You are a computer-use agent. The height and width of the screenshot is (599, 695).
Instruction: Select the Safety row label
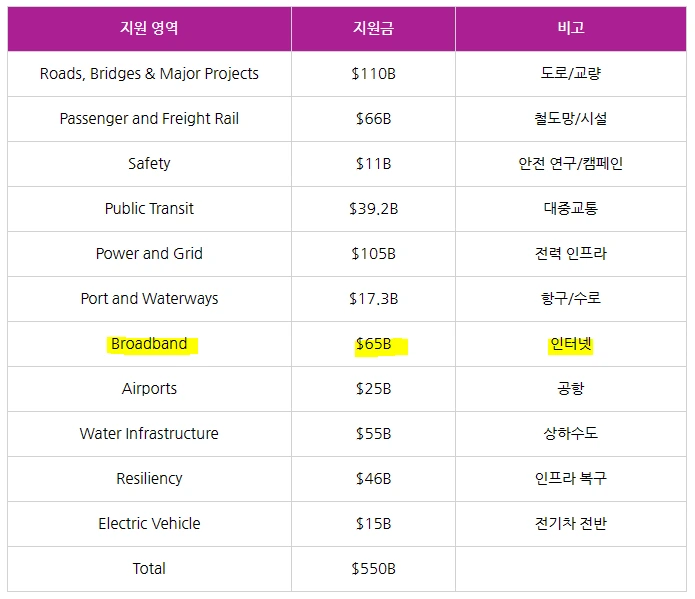tap(149, 164)
